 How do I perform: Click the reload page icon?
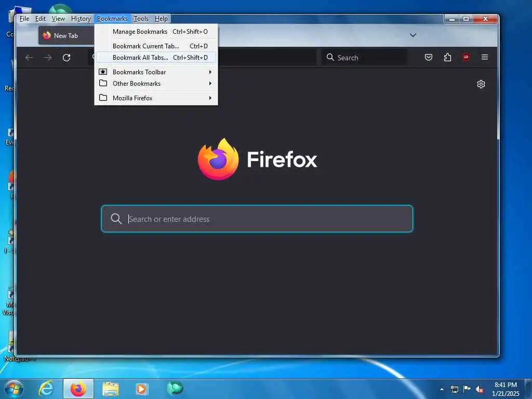point(66,58)
